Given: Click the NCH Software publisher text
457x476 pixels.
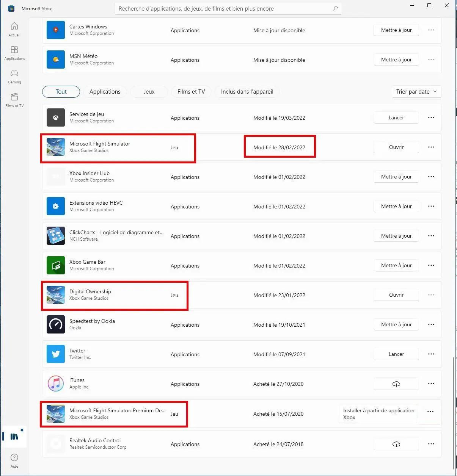Looking at the screenshot, I should [x=83, y=239].
